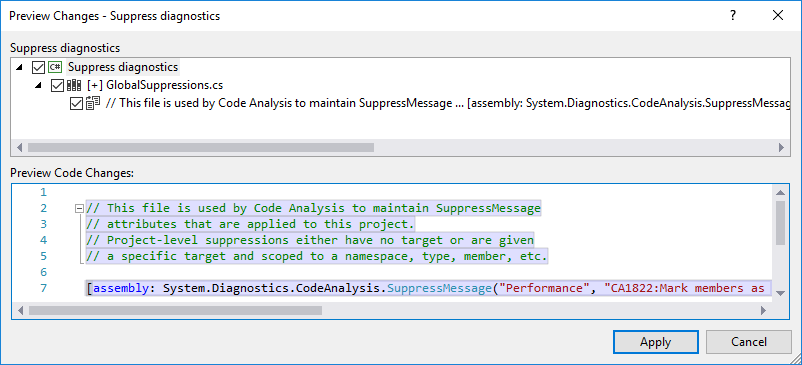Click the "Performance" string on line 7
This screenshot has height=365, width=802.
tap(545, 288)
